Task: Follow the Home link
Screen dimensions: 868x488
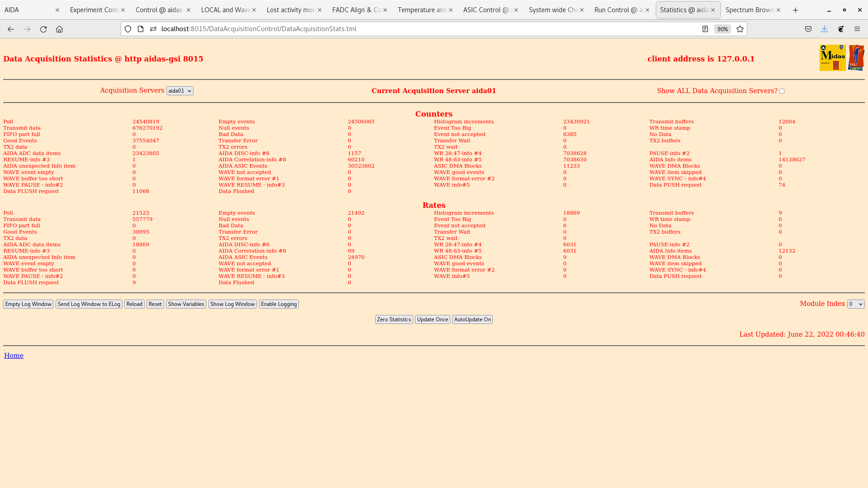Action: coord(14,356)
